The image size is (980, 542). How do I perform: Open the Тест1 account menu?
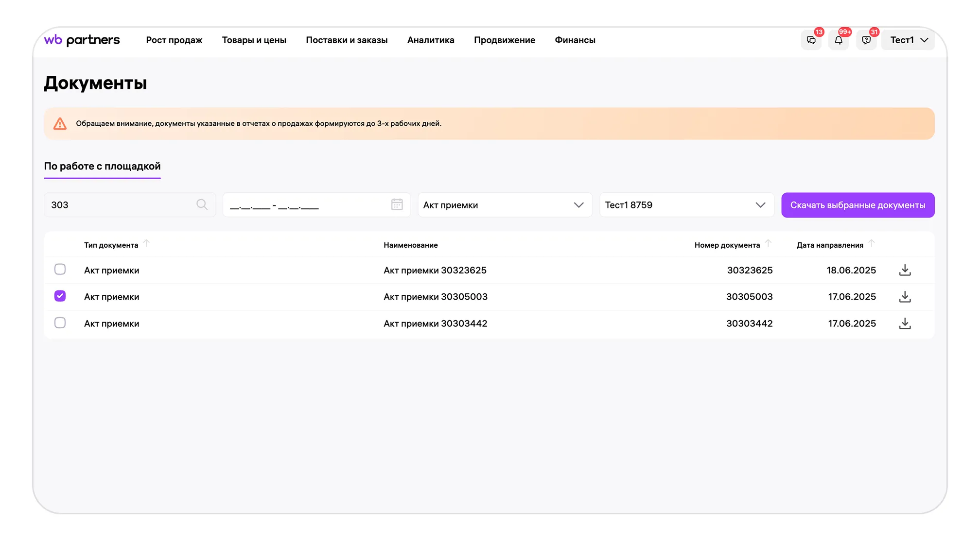tap(908, 40)
